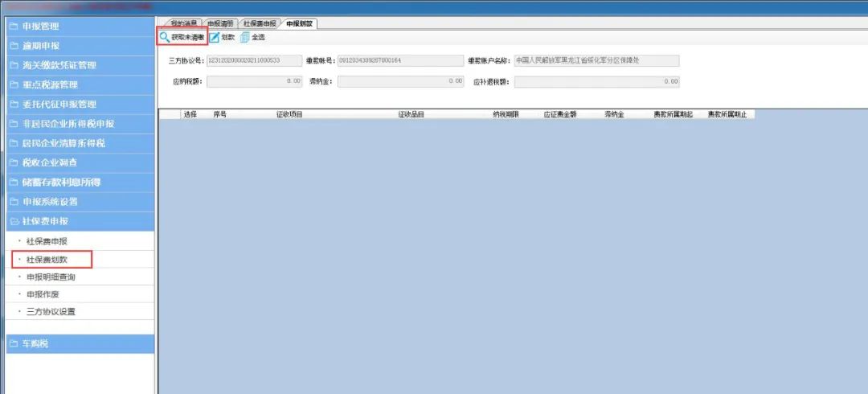Image resolution: width=868 pixels, height=394 pixels.
Task: Select the 社保费申报 sub-item under the expanded section
Action: (x=47, y=241)
